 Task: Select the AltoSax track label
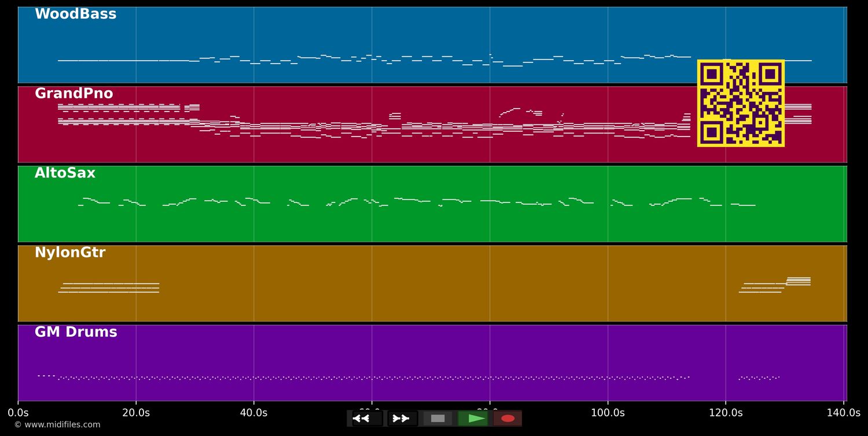point(65,173)
